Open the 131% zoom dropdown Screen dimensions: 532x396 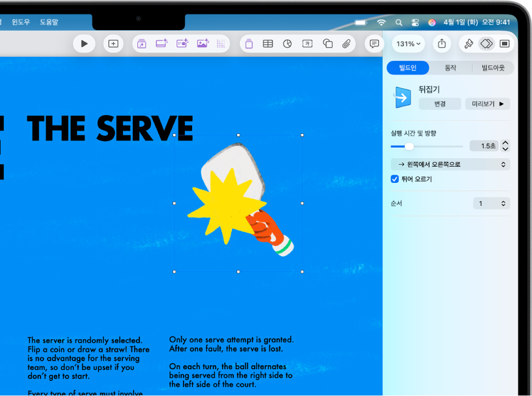pyautogui.click(x=408, y=44)
